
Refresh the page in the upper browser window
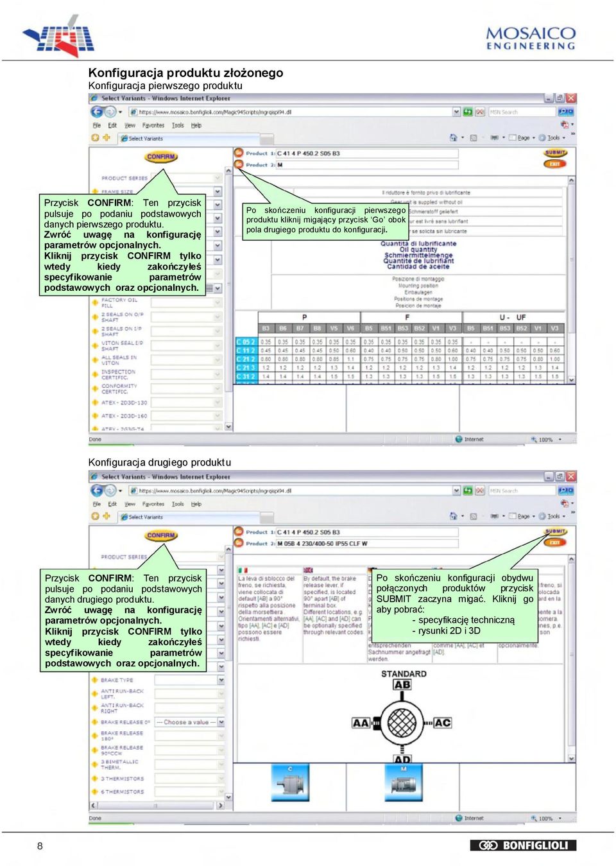pyautogui.click(x=468, y=112)
